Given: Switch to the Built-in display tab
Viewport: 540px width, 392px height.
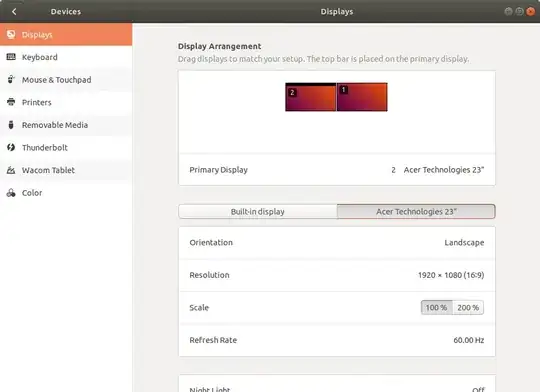Looking at the screenshot, I should [x=258, y=212].
